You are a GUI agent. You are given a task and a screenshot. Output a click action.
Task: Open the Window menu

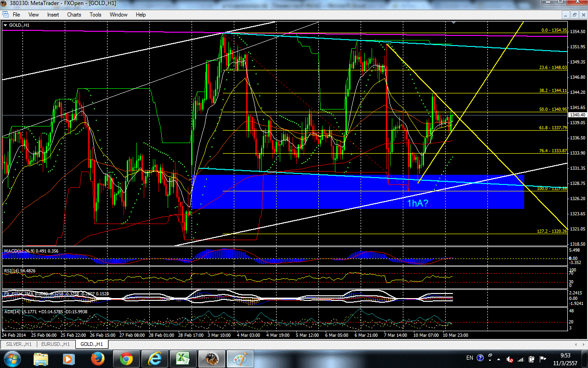(x=119, y=14)
